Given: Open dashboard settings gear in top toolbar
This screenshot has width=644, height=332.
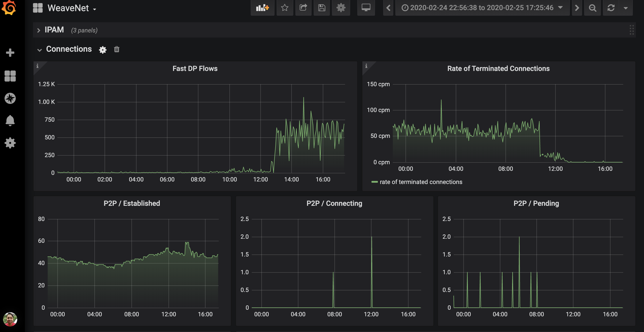Looking at the screenshot, I should click(x=341, y=8).
